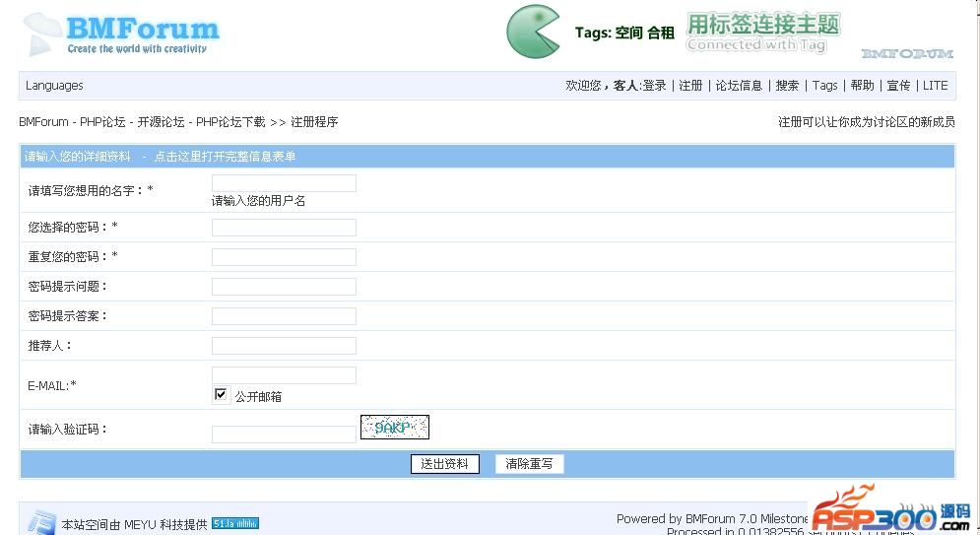Open the Languages menu
This screenshot has width=980, height=535.
[x=54, y=86]
